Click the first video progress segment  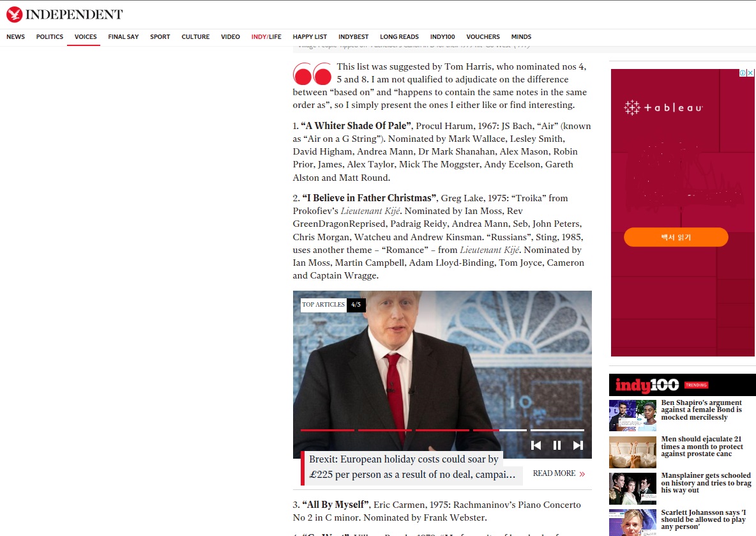(x=327, y=430)
